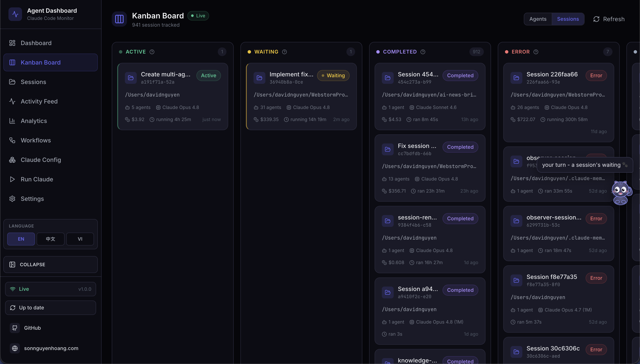This screenshot has width=640, height=364.
Task: Click the 941 session tracked text
Action: click(156, 25)
